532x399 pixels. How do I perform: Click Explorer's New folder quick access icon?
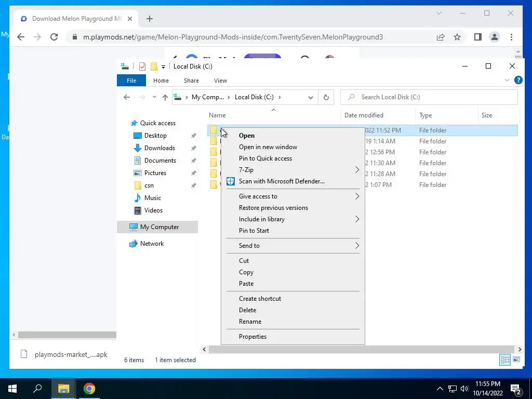154,66
